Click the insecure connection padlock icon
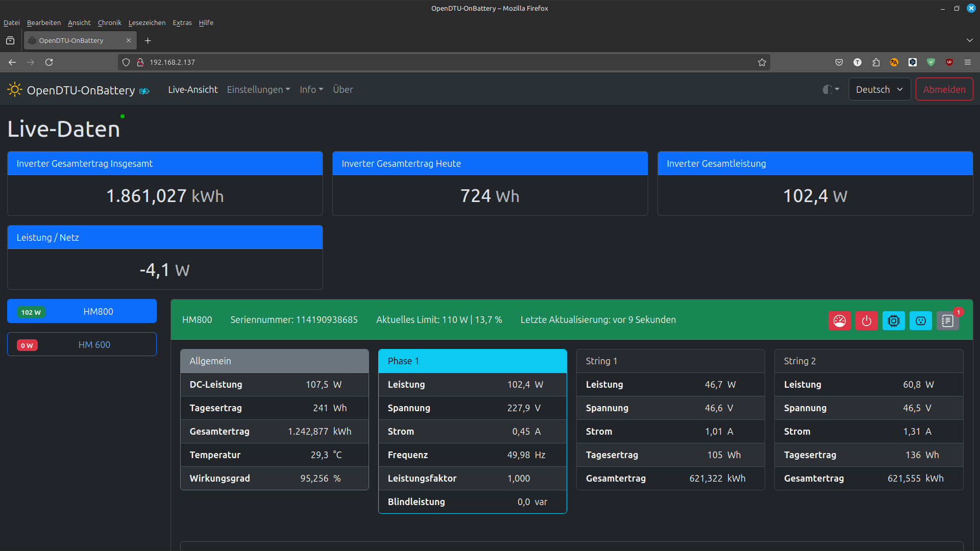980x551 pixels. click(140, 62)
